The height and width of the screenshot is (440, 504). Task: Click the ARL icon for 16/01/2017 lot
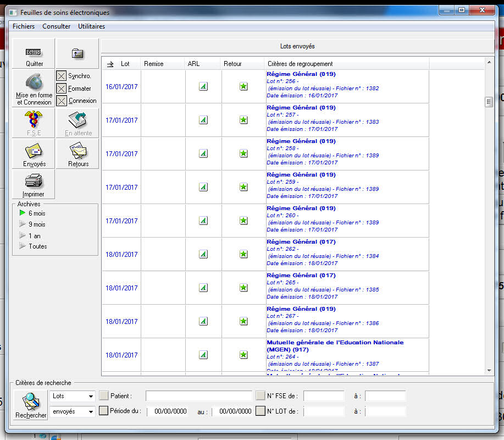(203, 86)
